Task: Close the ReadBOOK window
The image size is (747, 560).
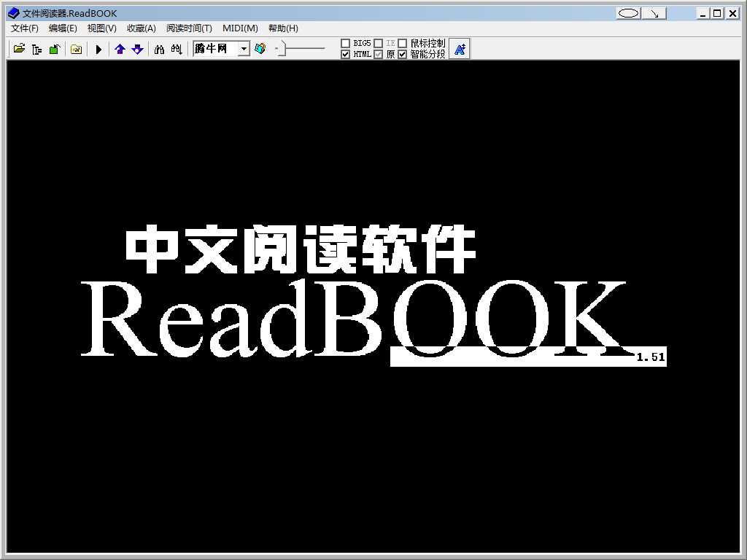Action: (x=732, y=13)
